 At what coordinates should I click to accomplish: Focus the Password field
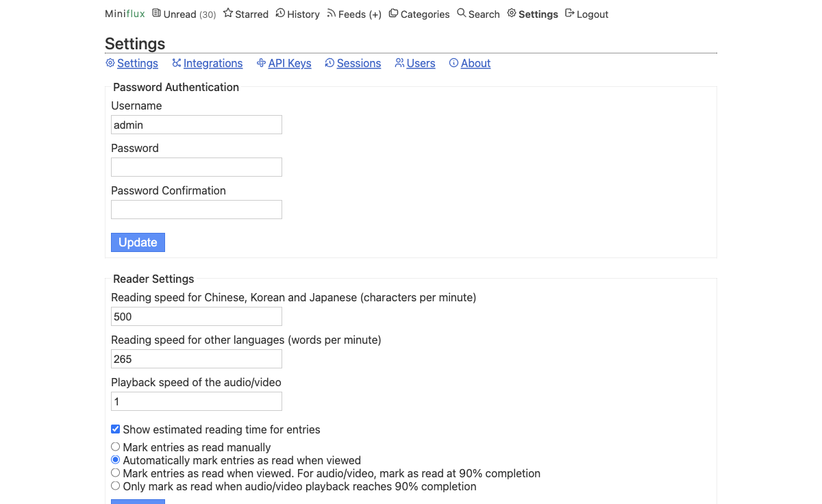(197, 167)
